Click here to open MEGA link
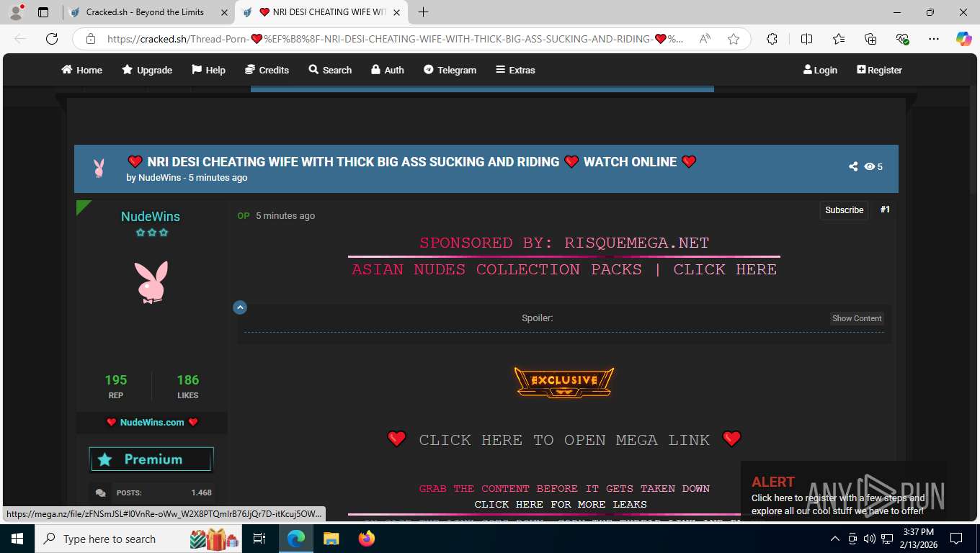The width and height of the screenshot is (980, 553). tap(564, 439)
